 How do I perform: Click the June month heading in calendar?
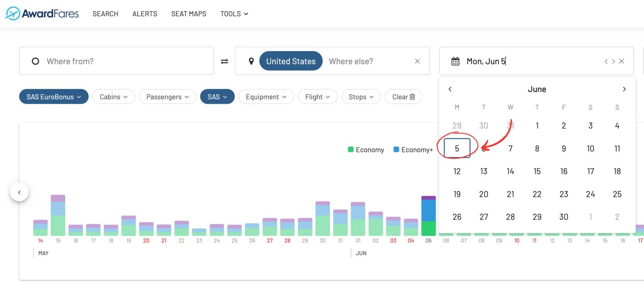(537, 89)
